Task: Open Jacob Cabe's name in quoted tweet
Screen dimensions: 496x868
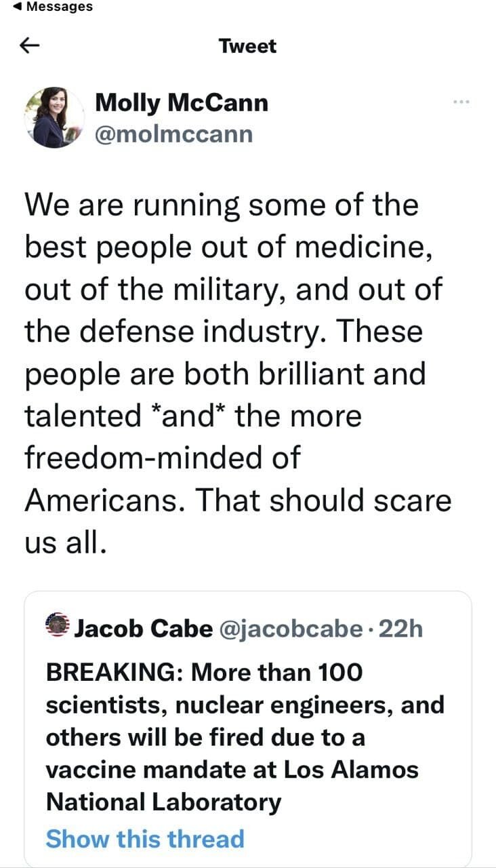Action: point(143,629)
